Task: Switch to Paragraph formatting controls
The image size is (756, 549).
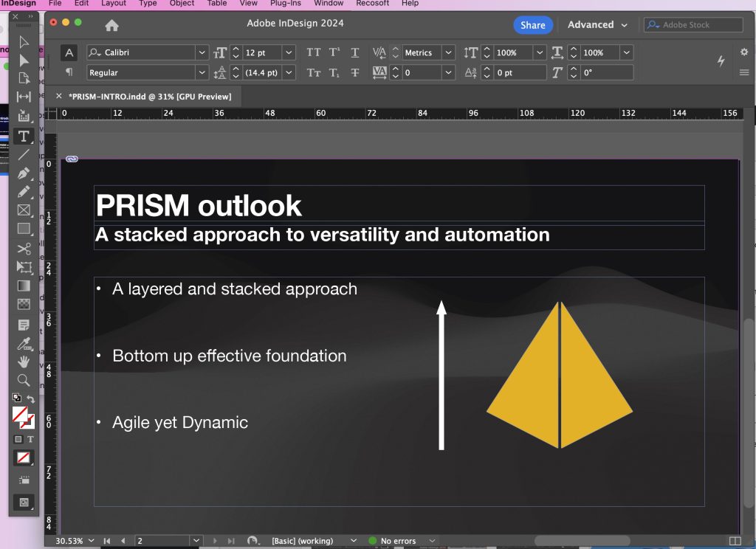Action: click(69, 72)
